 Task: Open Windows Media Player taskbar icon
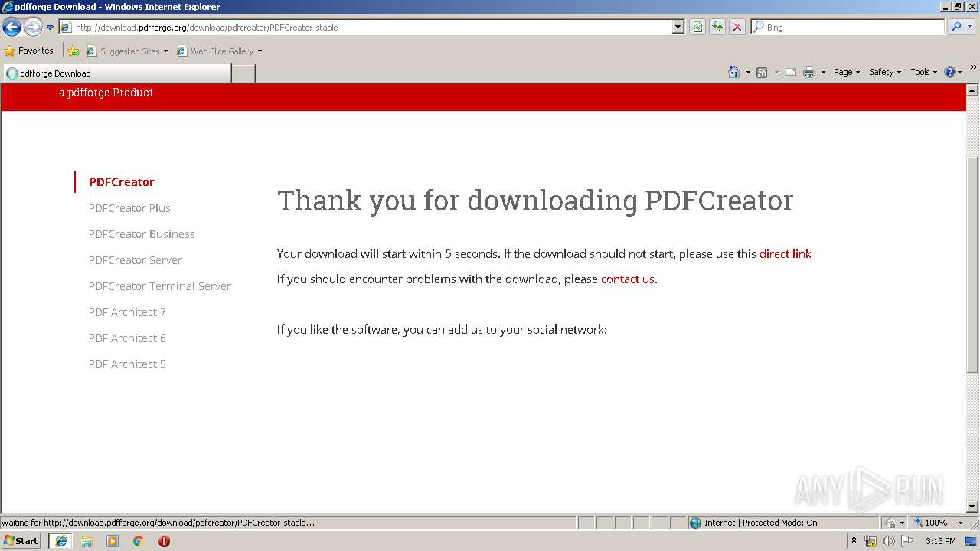coord(113,541)
